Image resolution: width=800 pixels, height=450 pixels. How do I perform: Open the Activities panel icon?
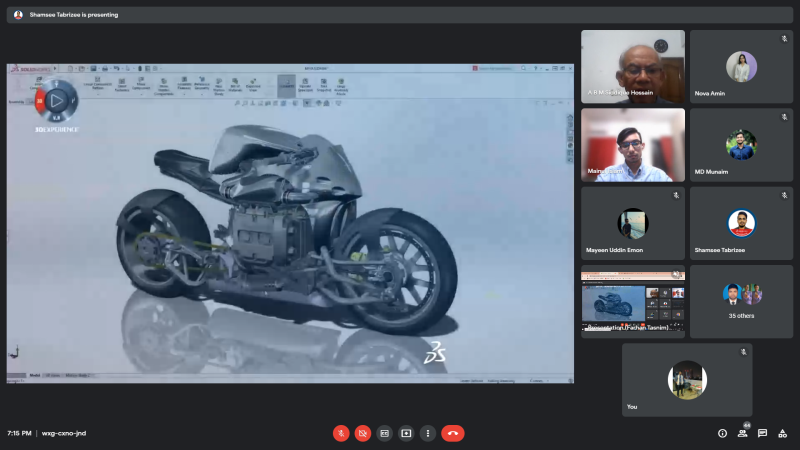coord(782,433)
